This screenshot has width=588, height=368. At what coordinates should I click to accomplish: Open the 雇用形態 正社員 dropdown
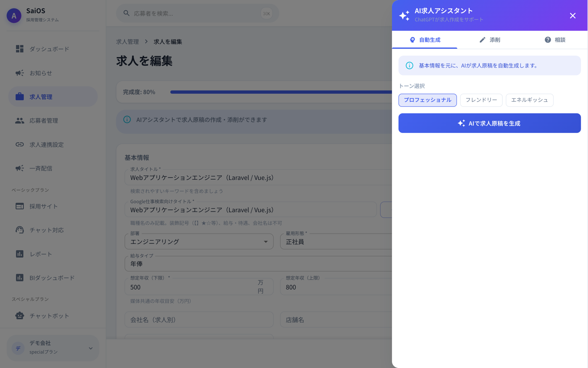(336, 242)
